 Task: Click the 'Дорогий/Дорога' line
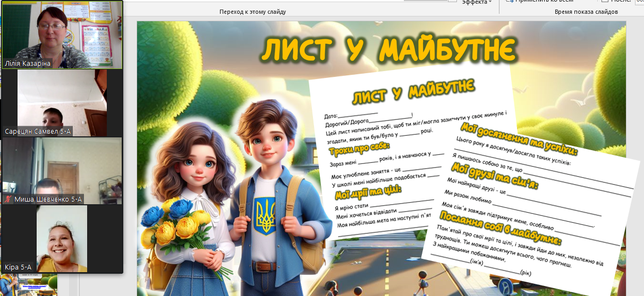coord(368,119)
